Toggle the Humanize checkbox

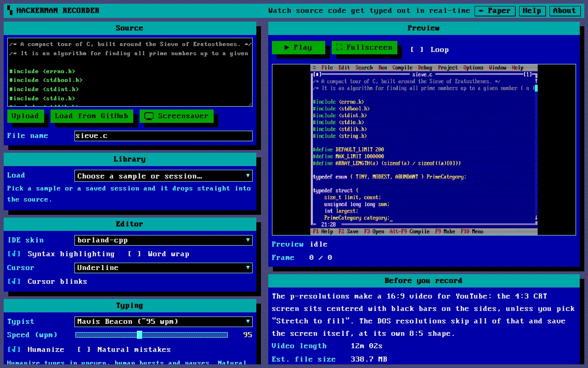click(x=14, y=350)
